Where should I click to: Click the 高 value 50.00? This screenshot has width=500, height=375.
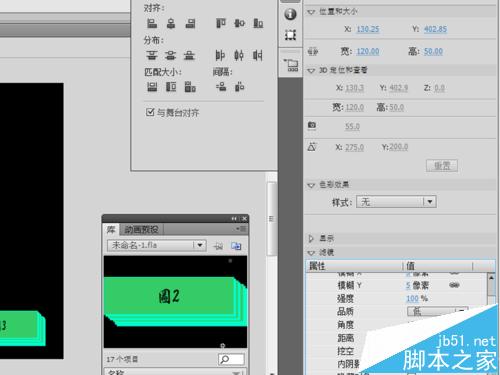coord(433,52)
